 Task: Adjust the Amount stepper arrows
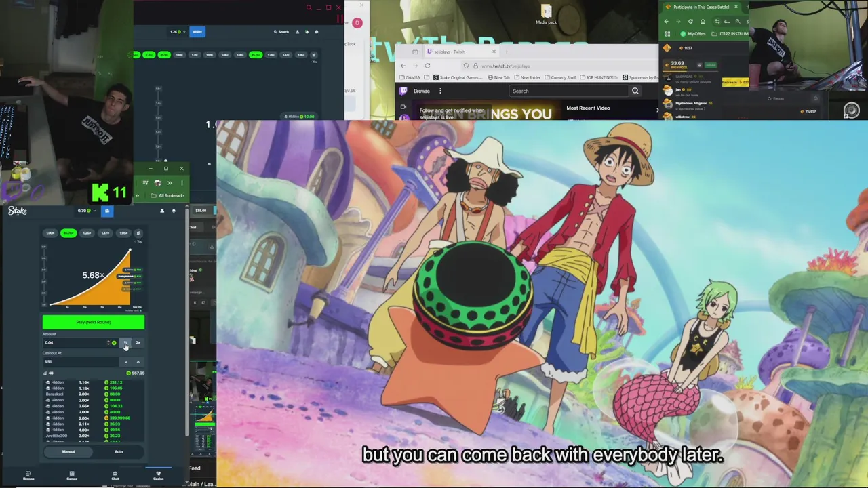point(108,343)
